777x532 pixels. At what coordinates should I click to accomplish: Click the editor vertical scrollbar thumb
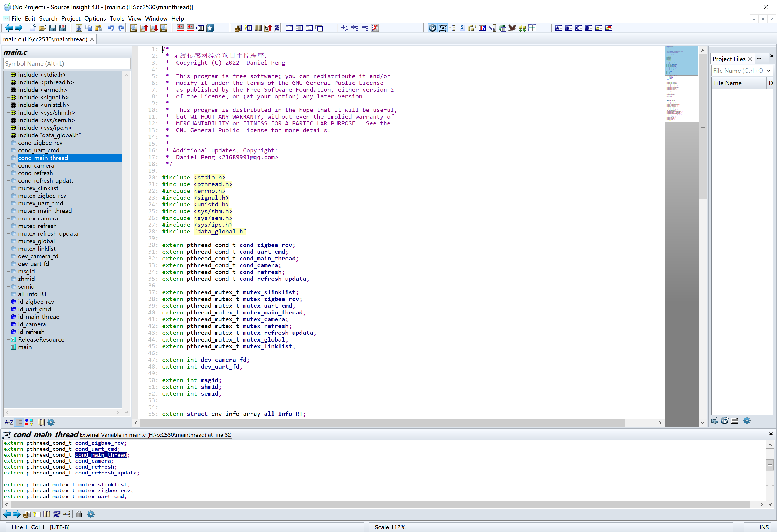[x=702, y=127]
